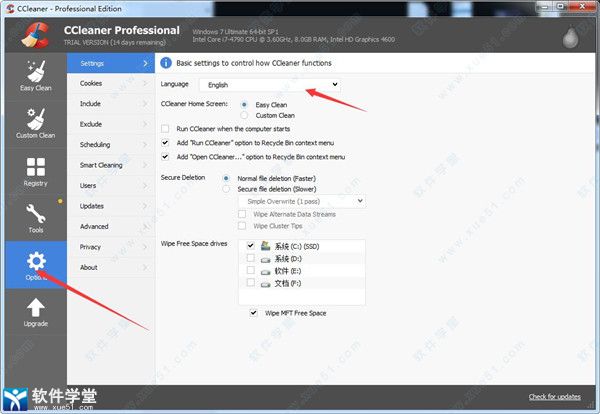Select Normal file deletion (Faster)

coord(226,178)
